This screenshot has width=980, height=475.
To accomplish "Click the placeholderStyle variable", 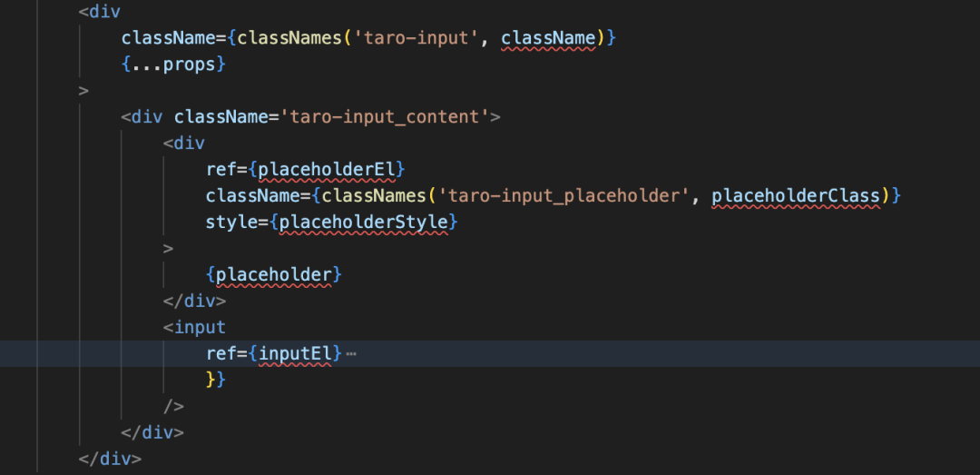I will click(362, 223).
